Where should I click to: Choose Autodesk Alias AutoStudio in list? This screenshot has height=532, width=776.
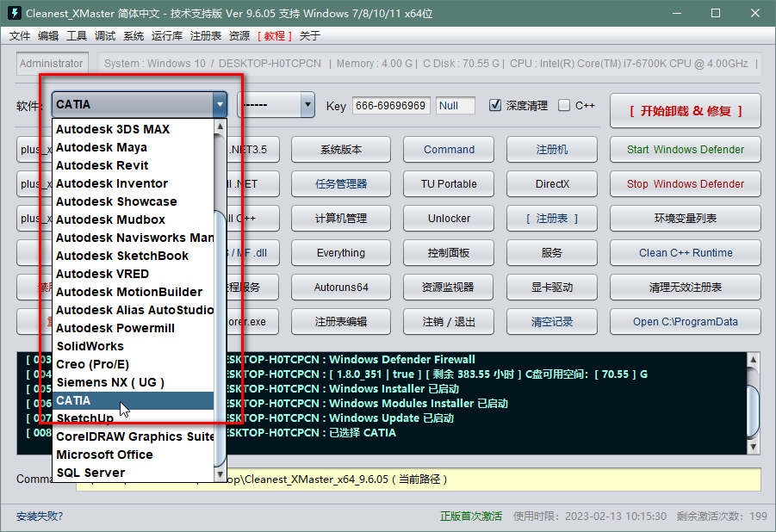tap(133, 310)
